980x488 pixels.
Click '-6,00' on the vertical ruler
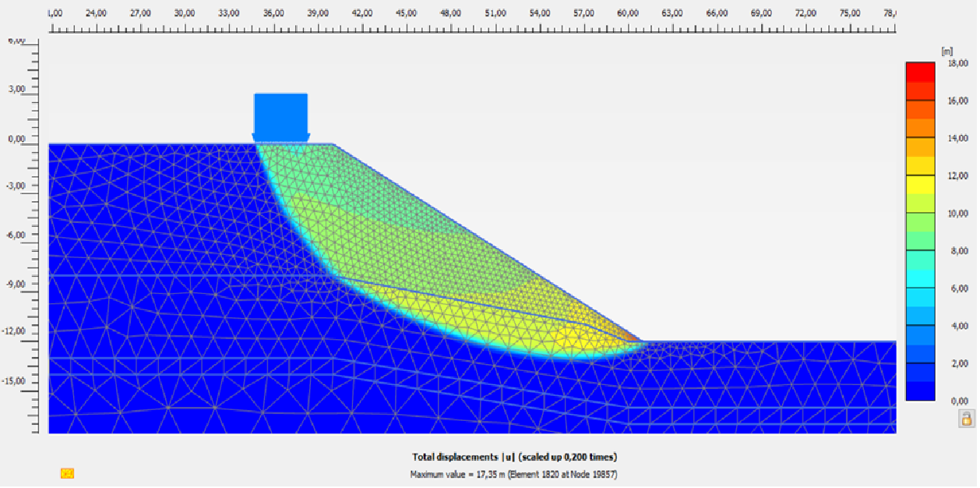pos(16,235)
